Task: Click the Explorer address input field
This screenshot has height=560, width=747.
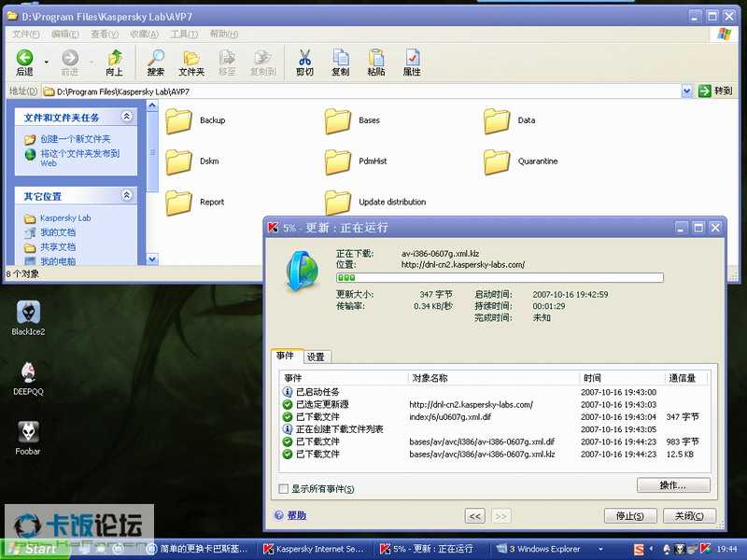Action: tap(362, 91)
